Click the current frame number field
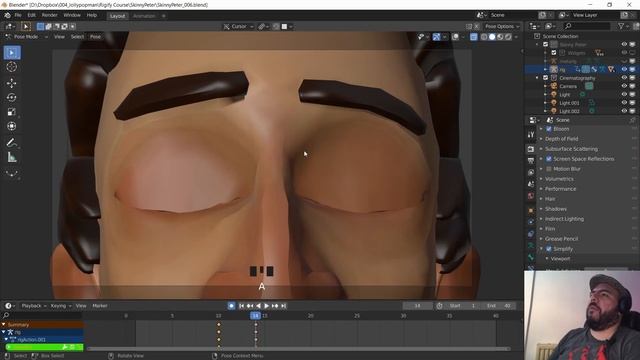 [x=417, y=306]
